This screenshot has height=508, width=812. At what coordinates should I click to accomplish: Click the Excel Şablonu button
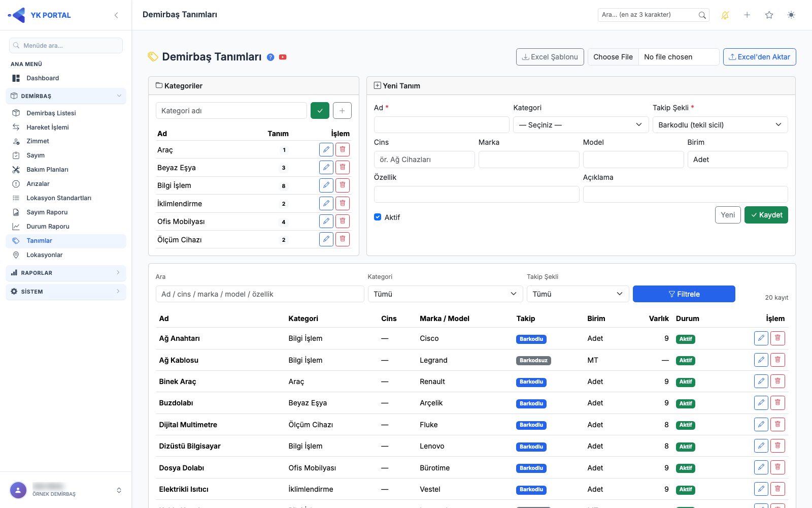point(550,57)
